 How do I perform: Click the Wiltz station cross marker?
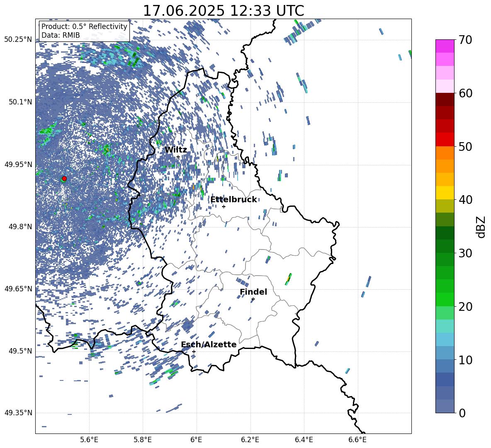(x=178, y=157)
